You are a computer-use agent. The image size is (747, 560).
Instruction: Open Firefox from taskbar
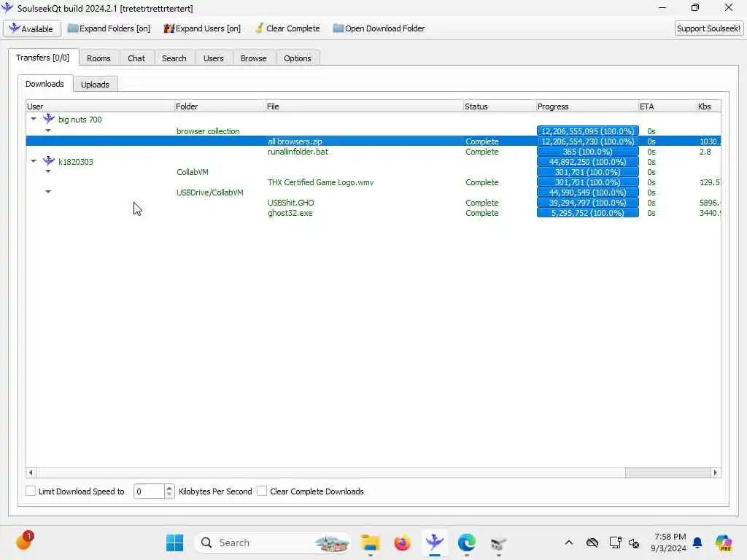402,542
